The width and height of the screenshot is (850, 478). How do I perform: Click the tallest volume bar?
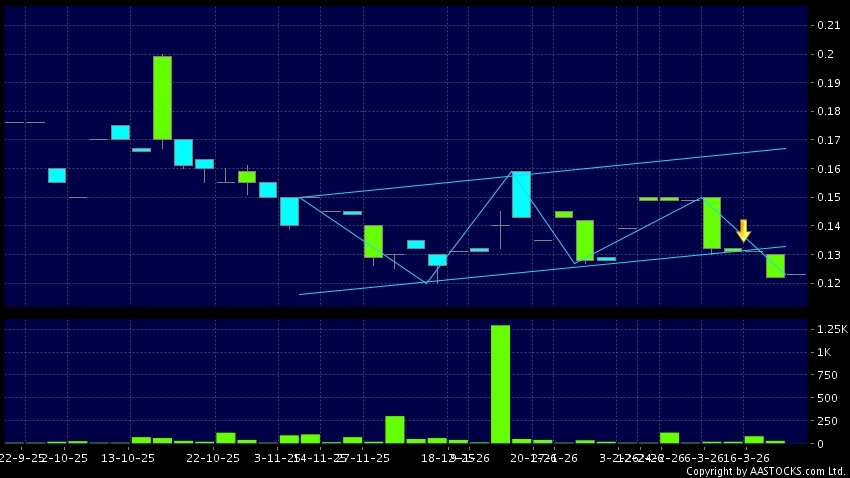point(500,383)
